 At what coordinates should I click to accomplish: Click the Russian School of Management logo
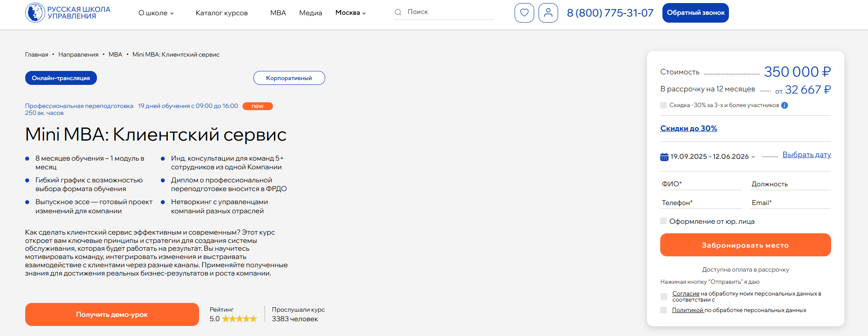click(68, 13)
